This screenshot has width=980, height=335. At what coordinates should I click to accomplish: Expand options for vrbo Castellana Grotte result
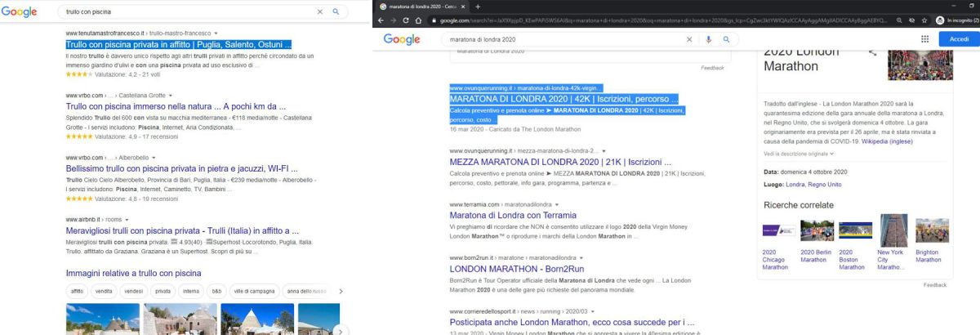click(x=170, y=96)
